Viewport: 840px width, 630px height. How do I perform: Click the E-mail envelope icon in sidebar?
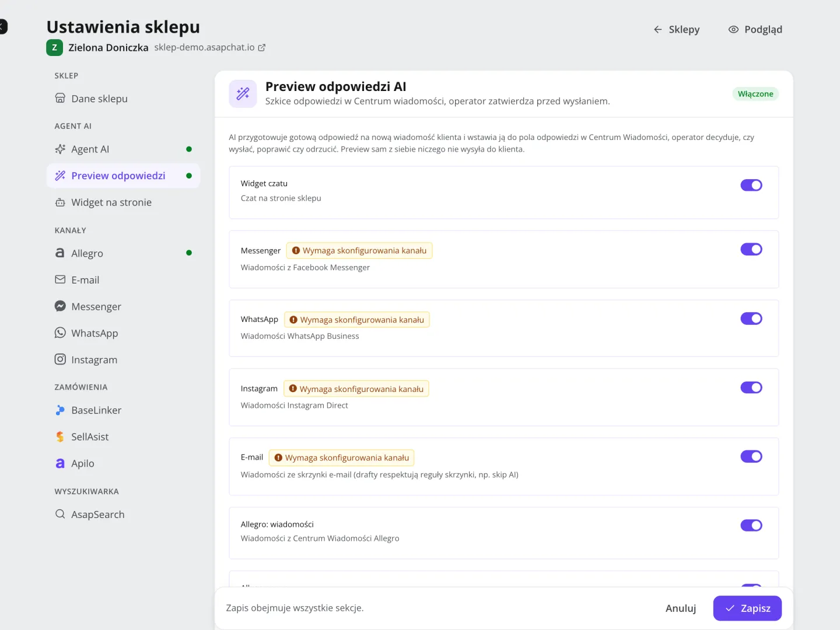(60, 279)
